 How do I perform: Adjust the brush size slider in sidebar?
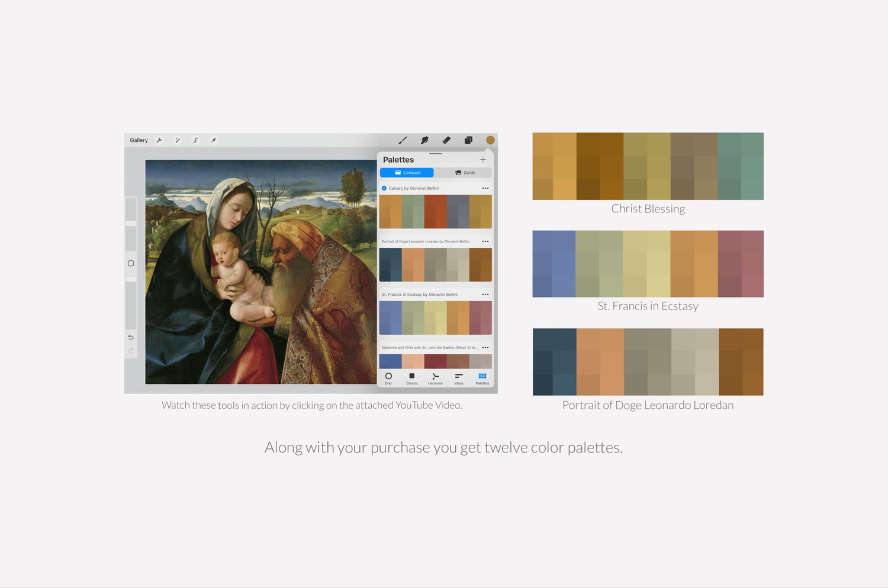(x=131, y=224)
